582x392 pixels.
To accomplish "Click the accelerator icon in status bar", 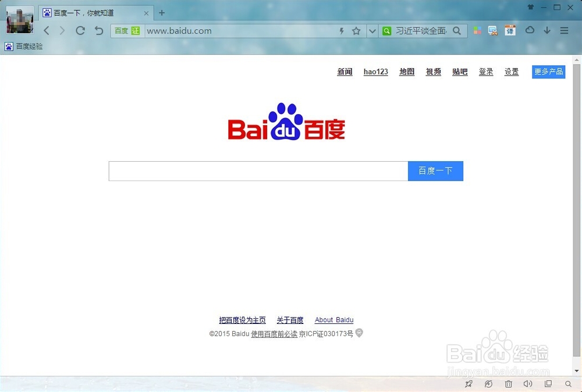I will tap(488, 384).
